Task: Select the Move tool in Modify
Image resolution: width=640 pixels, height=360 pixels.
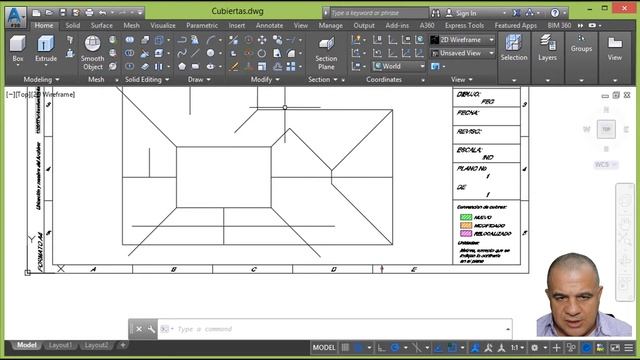Action: click(262, 40)
